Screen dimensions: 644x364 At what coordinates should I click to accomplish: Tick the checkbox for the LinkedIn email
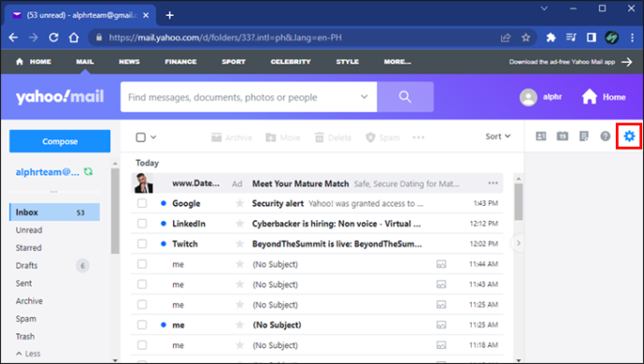pos(142,224)
